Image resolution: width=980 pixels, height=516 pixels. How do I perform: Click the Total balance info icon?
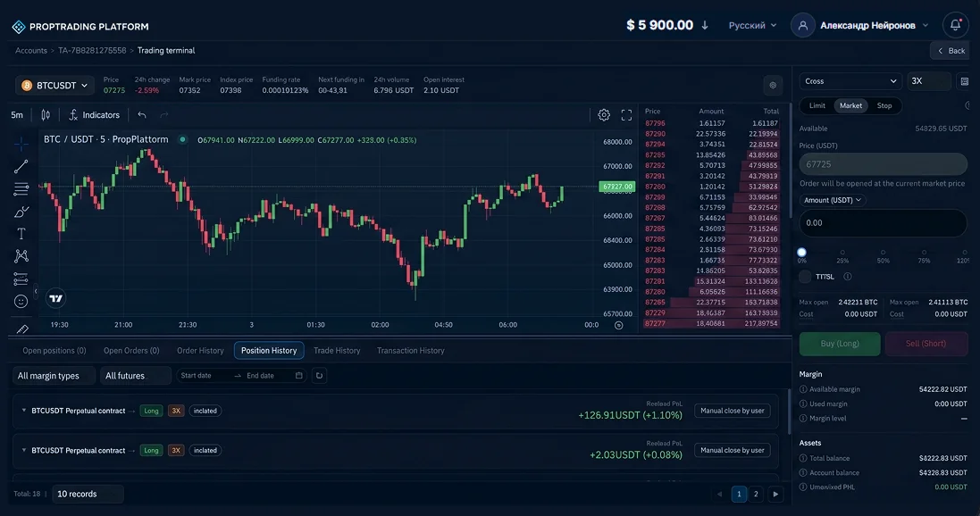803,459
